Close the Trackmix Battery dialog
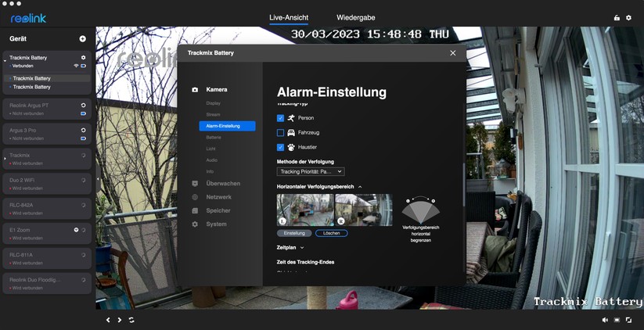The height and width of the screenshot is (330, 644). [452, 53]
